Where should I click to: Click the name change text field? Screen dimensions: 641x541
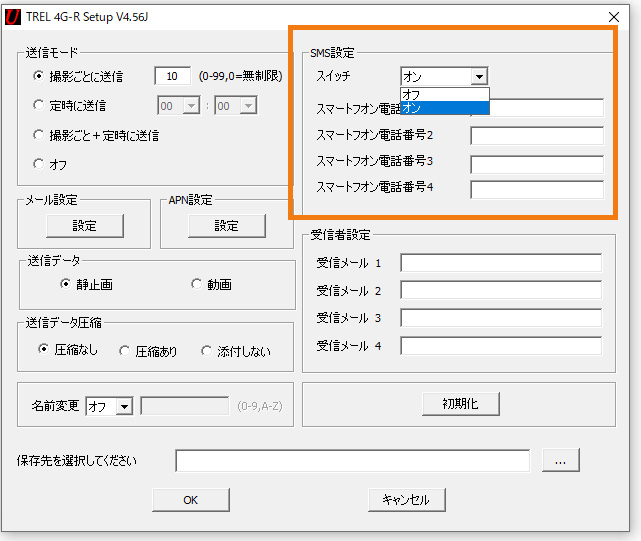[184, 406]
